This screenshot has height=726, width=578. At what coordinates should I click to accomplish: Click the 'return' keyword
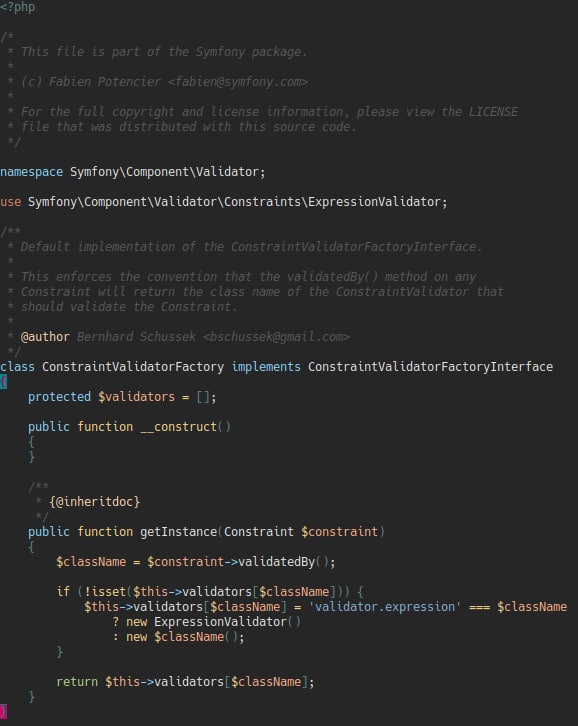77,682
